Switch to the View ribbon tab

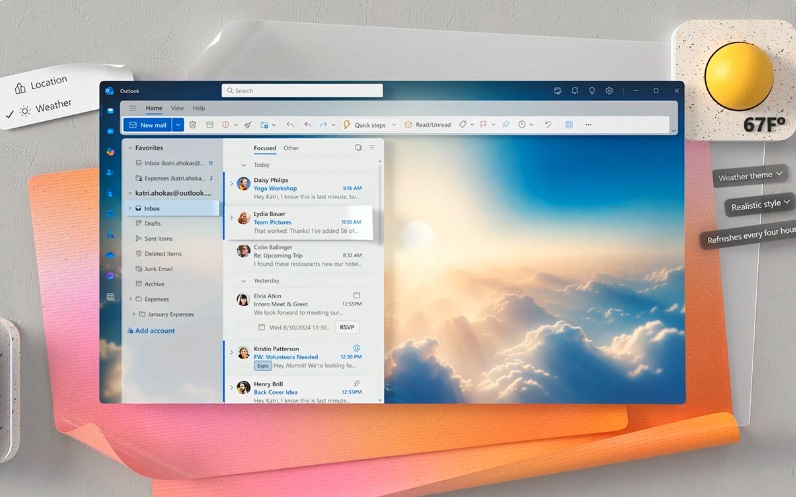(177, 108)
